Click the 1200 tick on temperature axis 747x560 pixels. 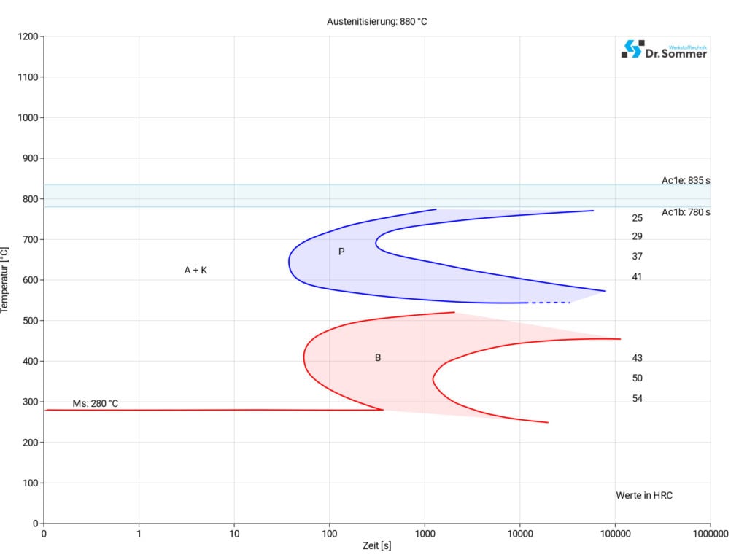click(27, 36)
